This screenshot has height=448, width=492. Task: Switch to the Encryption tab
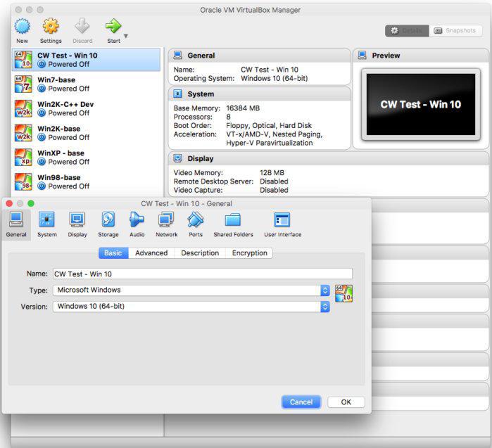[249, 253]
